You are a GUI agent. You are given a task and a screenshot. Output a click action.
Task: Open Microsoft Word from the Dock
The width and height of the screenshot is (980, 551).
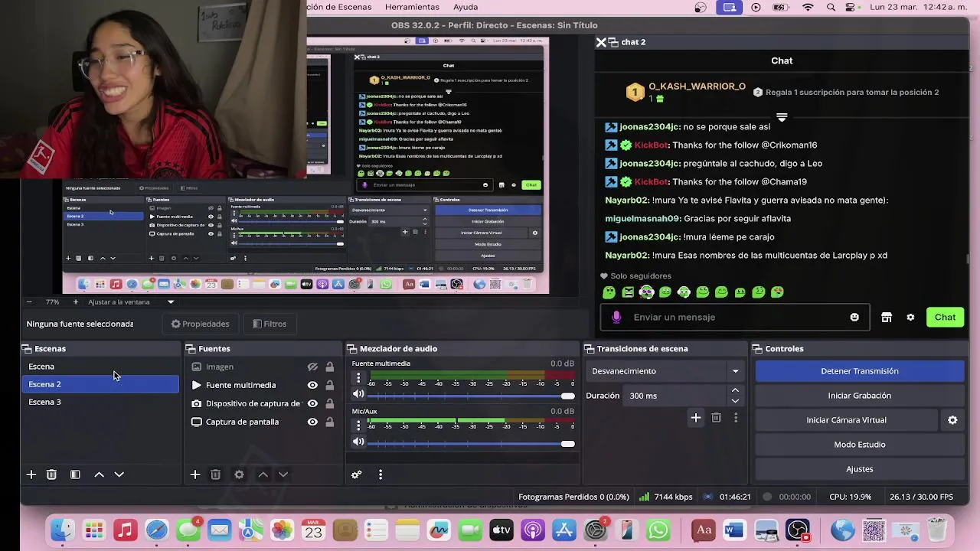pyautogui.click(x=734, y=530)
